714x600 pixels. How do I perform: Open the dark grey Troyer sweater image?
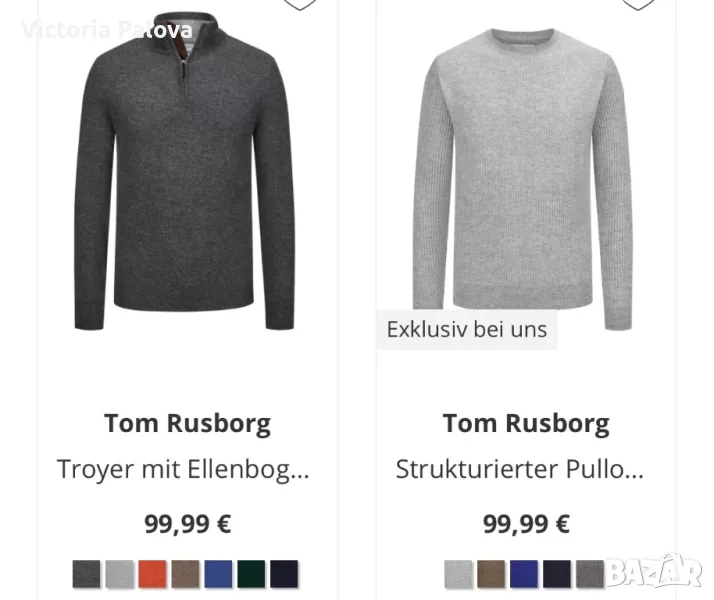184,171
